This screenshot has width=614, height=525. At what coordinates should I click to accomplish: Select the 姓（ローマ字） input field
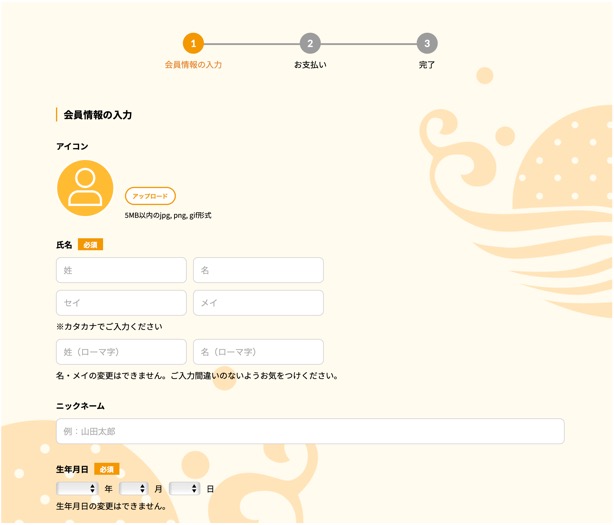point(121,352)
